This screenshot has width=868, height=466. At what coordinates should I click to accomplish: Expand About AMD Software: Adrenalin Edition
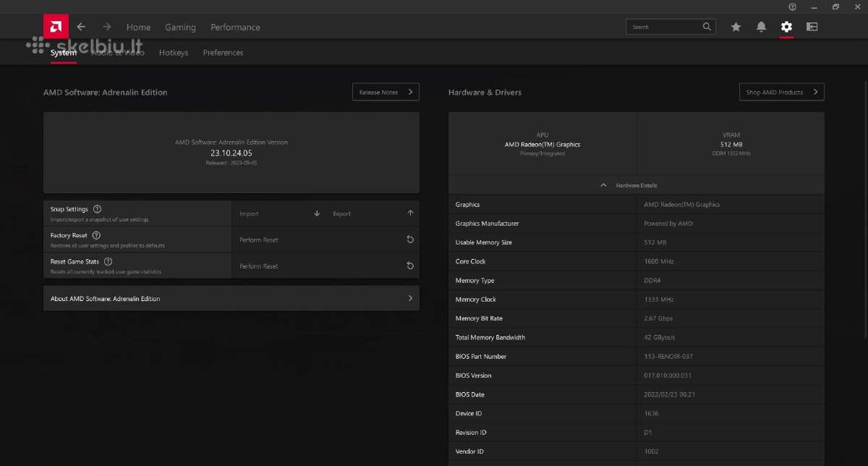(231, 298)
